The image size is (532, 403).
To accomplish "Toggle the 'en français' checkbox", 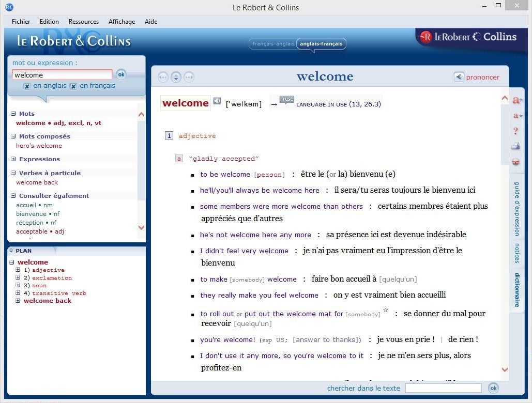I will coord(73,86).
